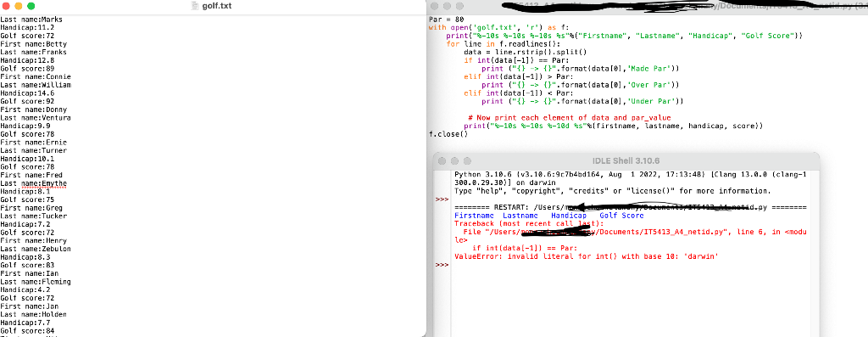
Task: Click the 'f.close()' line in the editor
Action: [448, 134]
